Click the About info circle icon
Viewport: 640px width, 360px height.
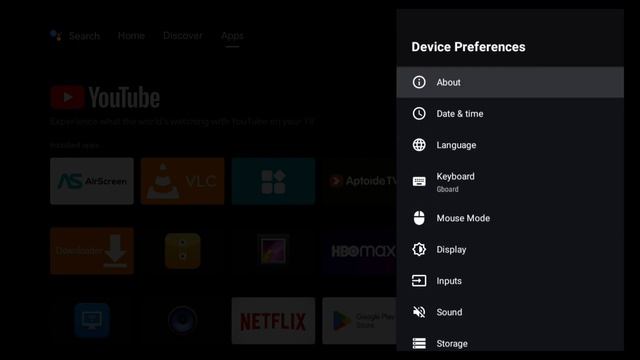click(x=419, y=82)
